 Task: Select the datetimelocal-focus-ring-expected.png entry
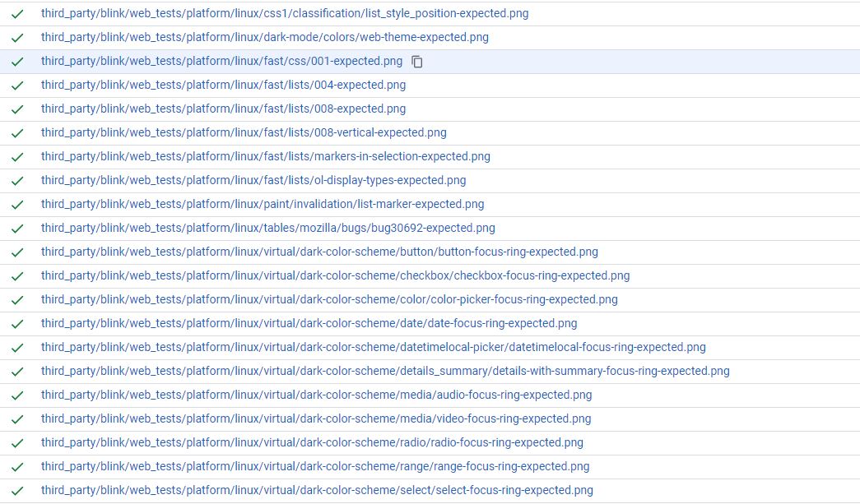pyautogui.click(x=372, y=347)
